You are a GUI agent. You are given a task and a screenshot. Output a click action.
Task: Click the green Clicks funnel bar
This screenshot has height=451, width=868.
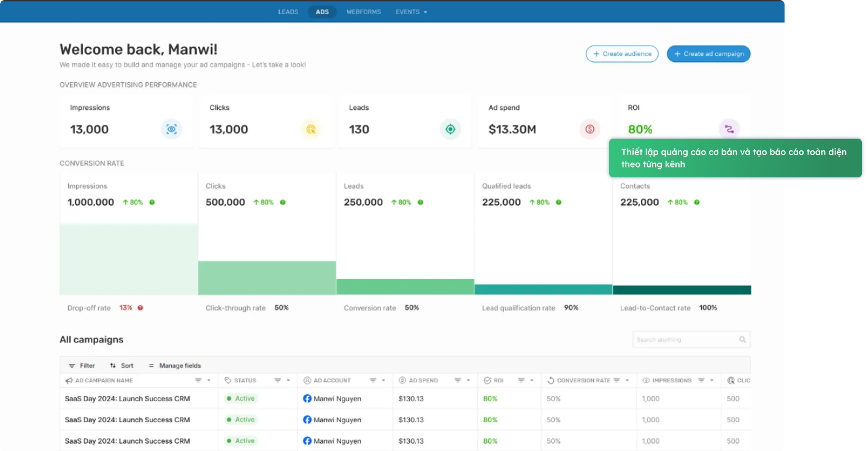[x=267, y=278]
